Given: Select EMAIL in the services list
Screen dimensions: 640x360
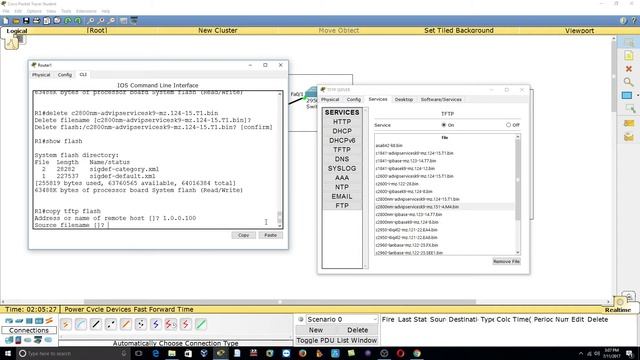Looking at the screenshot, I should 342,197.
